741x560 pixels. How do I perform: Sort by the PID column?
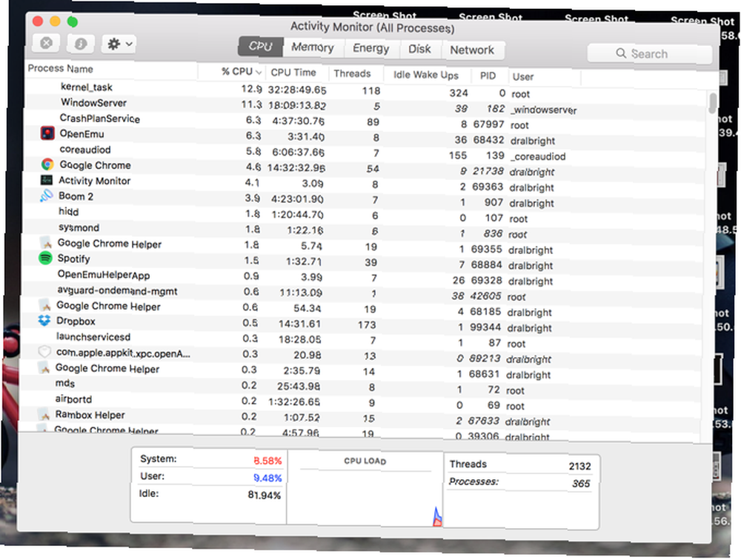click(489, 76)
